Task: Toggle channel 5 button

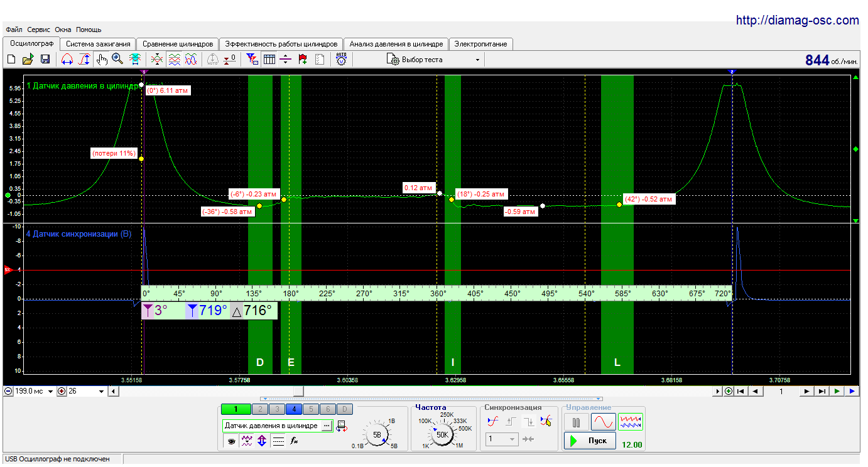Action: [310, 409]
